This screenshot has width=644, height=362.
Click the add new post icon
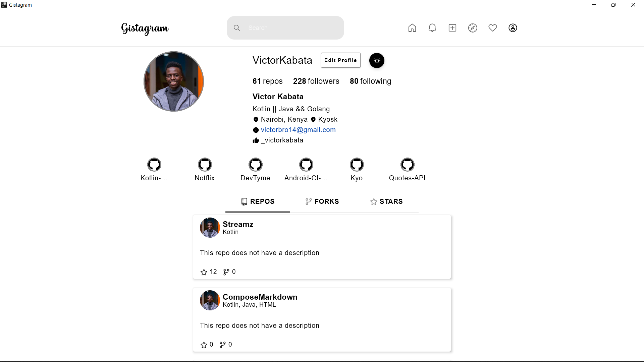[452, 28]
